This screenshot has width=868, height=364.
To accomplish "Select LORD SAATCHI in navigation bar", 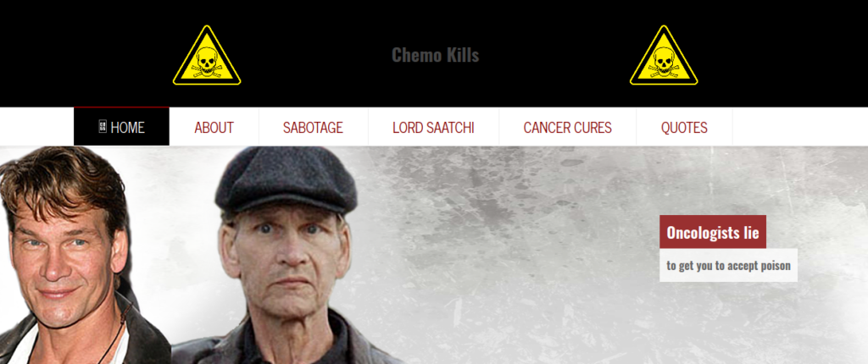I will click(x=433, y=127).
